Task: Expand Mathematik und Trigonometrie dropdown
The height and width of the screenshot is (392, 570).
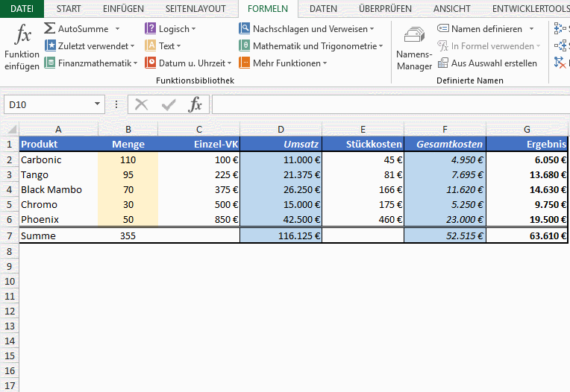Action: [380, 46]
